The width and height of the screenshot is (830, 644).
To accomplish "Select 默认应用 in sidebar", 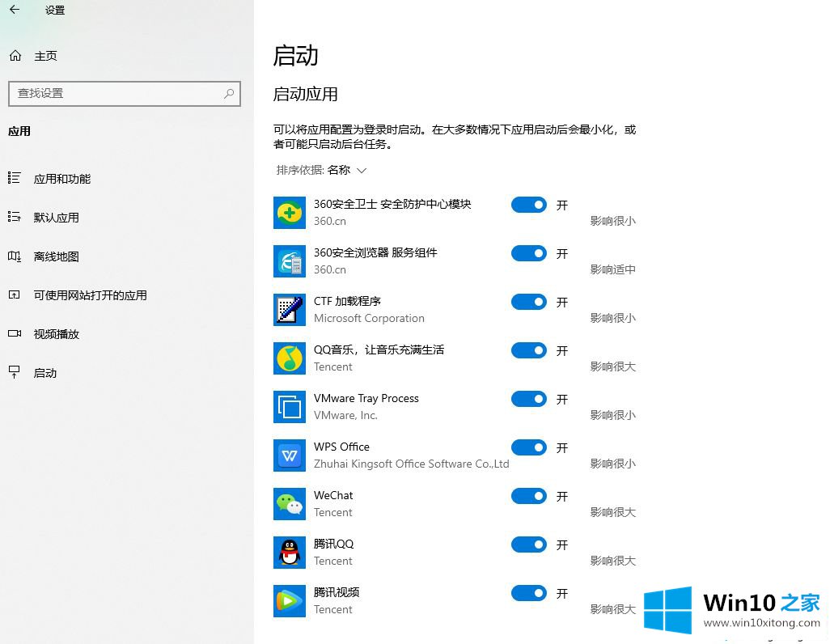I will (56, 218).
